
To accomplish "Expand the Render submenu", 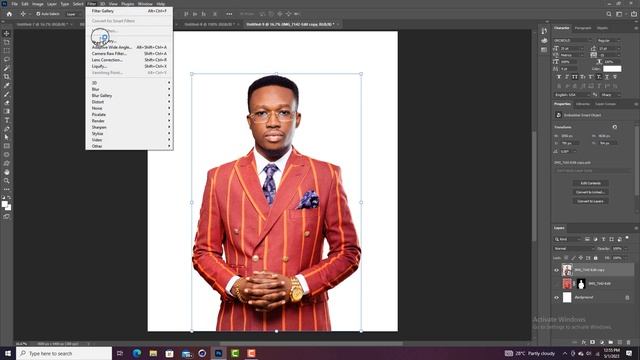I will (129, 121).
